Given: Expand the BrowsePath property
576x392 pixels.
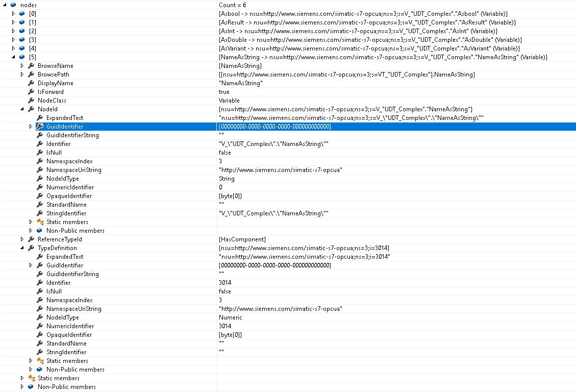Looking at the screenshot, I should click(x=22, y=75).
